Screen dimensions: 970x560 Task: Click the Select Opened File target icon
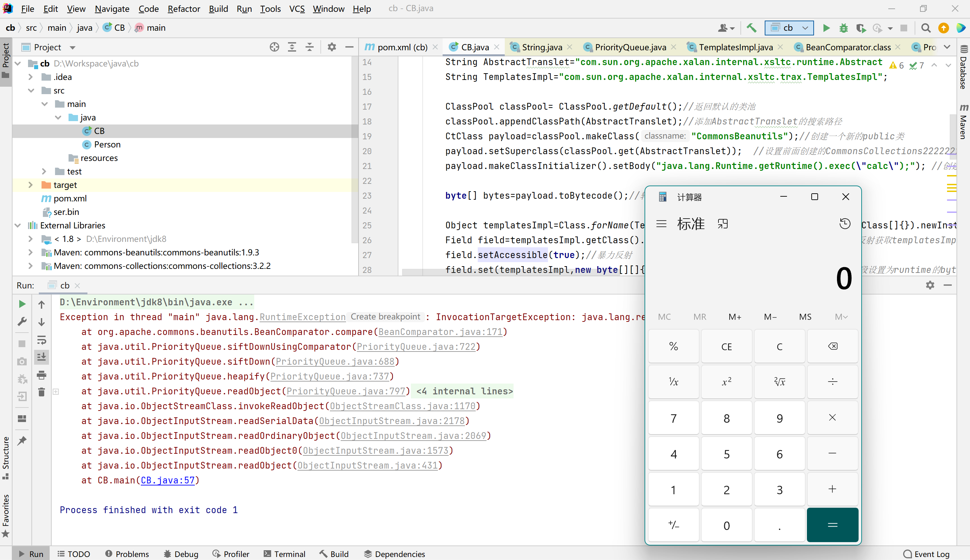click(274, 47)
